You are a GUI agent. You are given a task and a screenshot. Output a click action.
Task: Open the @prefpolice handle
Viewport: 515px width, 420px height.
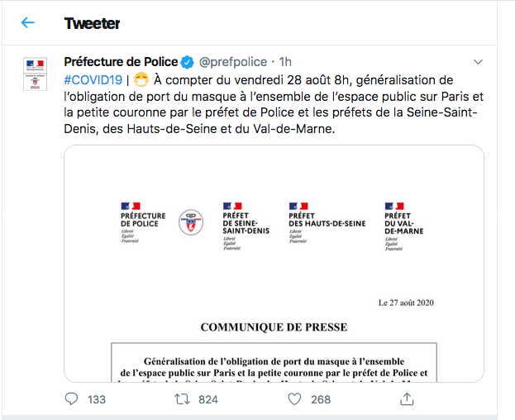pos(233,62)
